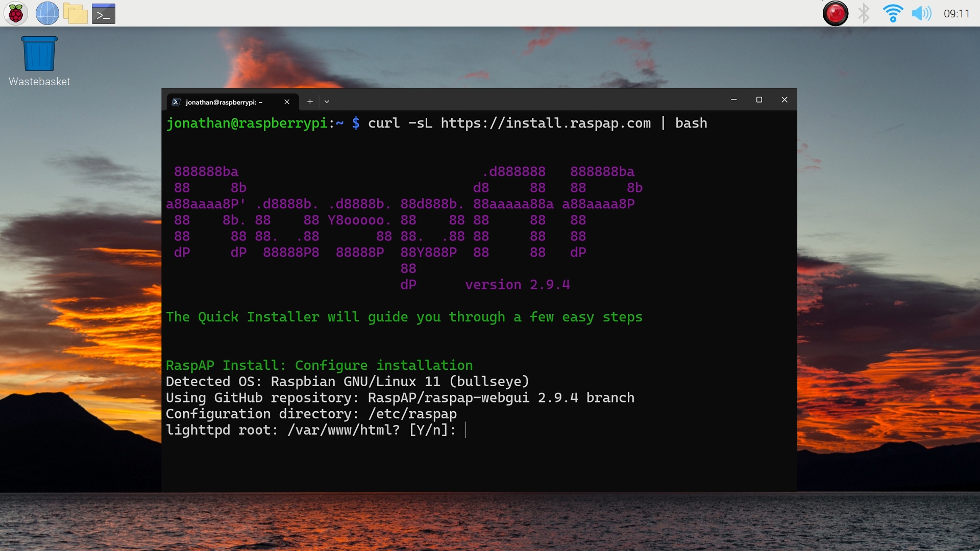Click 'Configuration directory: /etc/raspap' line
980x551 pixels.
tap(311, 414)
